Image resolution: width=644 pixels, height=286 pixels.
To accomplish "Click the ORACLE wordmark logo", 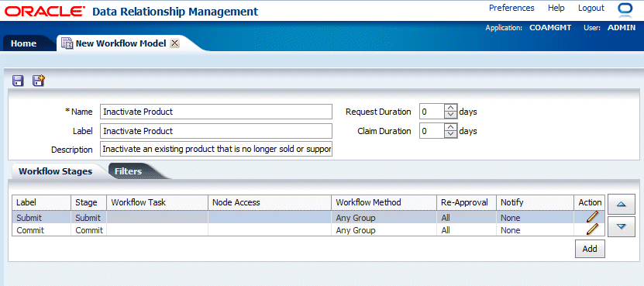I will [45, 11].
